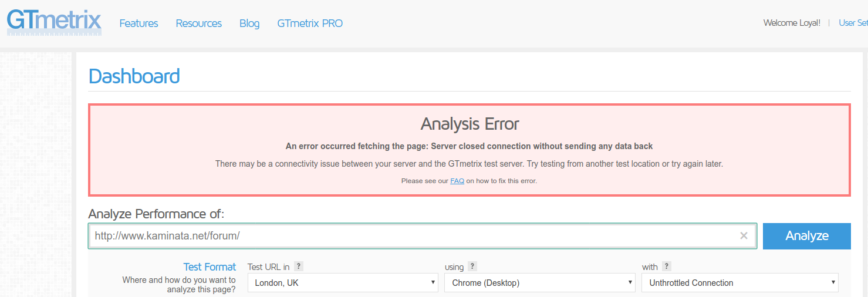
Task: Click the Analysis Error heading
Action: [470, 124]
